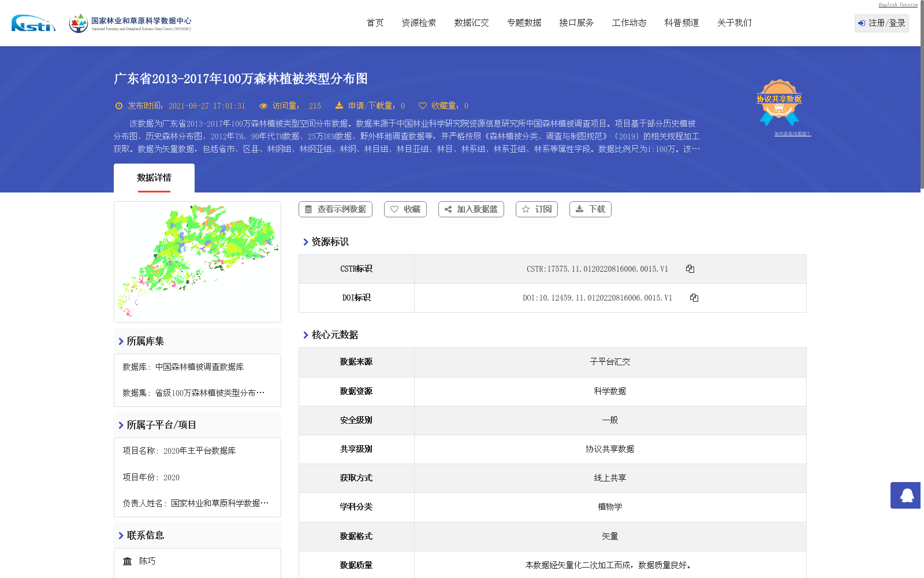Screen dimensions: 924x578
Task: Open 科普频道 menu
Action: pyautogui.click(x=681, y=23)
